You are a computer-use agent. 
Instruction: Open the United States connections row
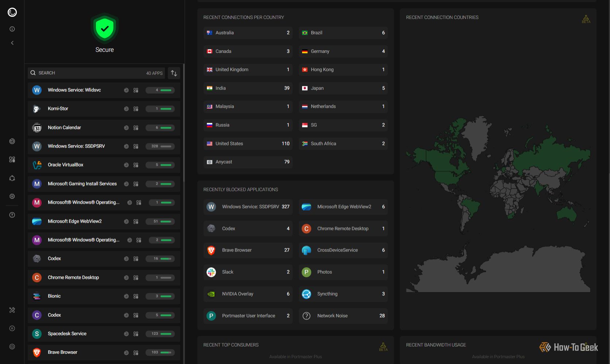point(248,144)
